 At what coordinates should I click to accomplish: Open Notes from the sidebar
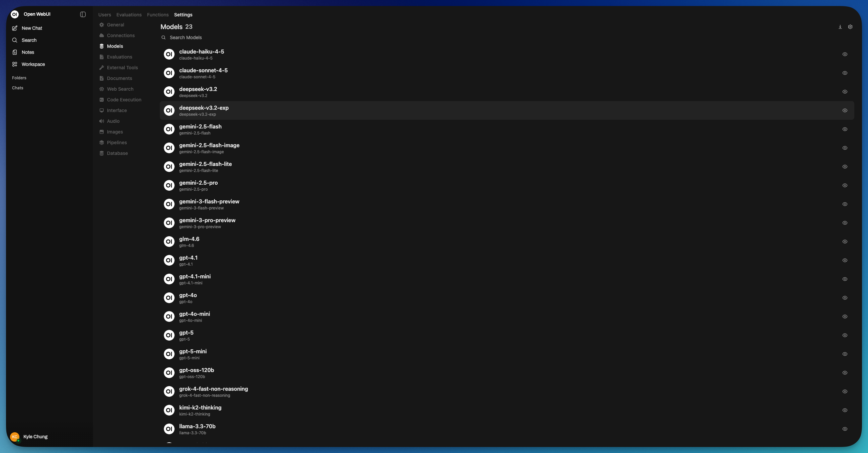28,52
